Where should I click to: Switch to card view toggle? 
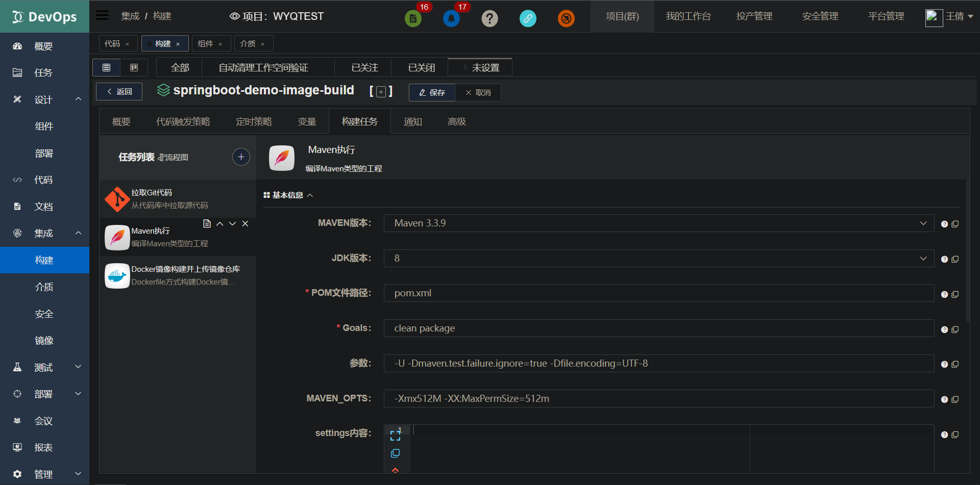point(134,67)
